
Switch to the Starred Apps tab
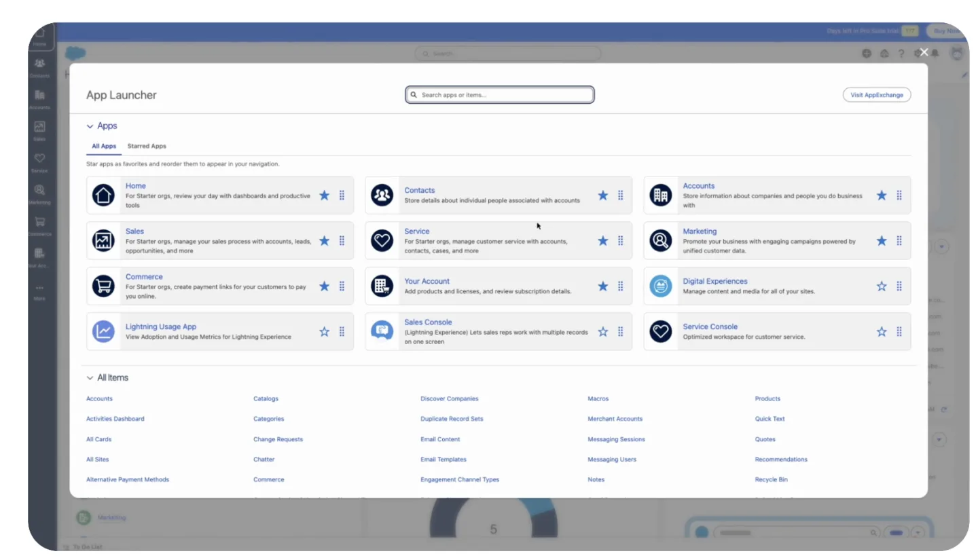(147, 146)
